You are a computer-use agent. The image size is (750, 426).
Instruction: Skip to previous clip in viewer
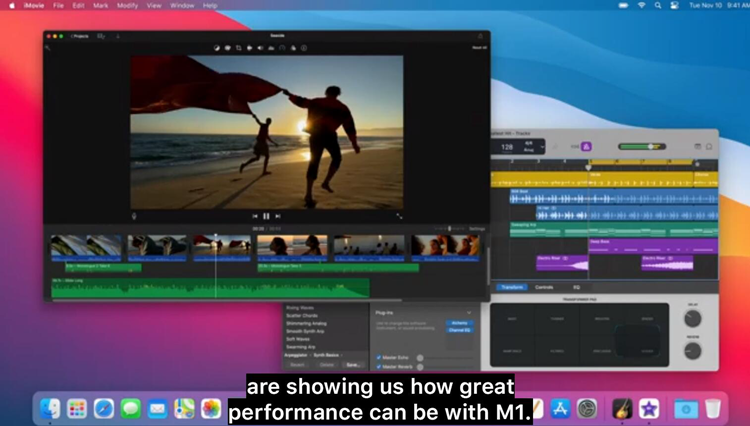pos(255,216)
